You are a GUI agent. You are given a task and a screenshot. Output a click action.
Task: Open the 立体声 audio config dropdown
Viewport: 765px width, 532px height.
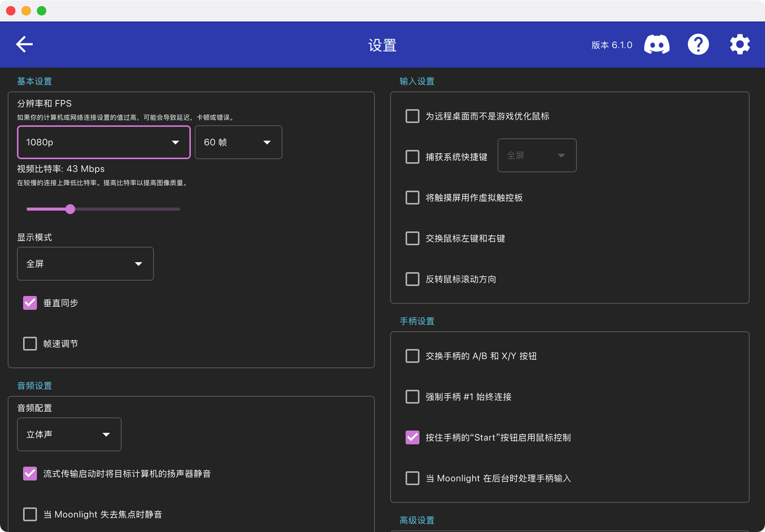coord(69,434)
